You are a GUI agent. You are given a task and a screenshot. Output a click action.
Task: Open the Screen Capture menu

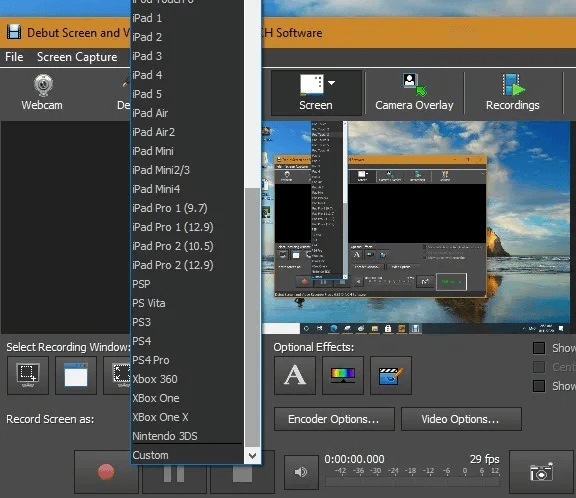(77, 57)
